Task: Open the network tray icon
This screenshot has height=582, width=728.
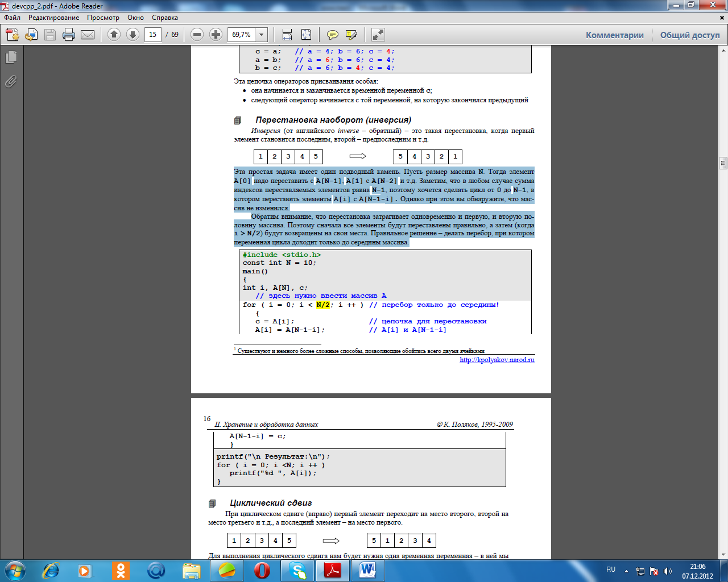Action: [640, 571]
